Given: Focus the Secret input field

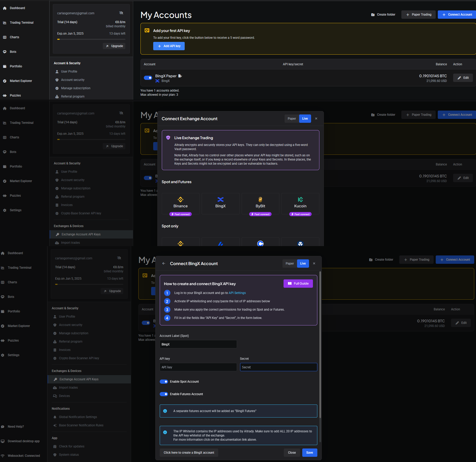Looking at the screenshot, I should [x=279, y=367].
